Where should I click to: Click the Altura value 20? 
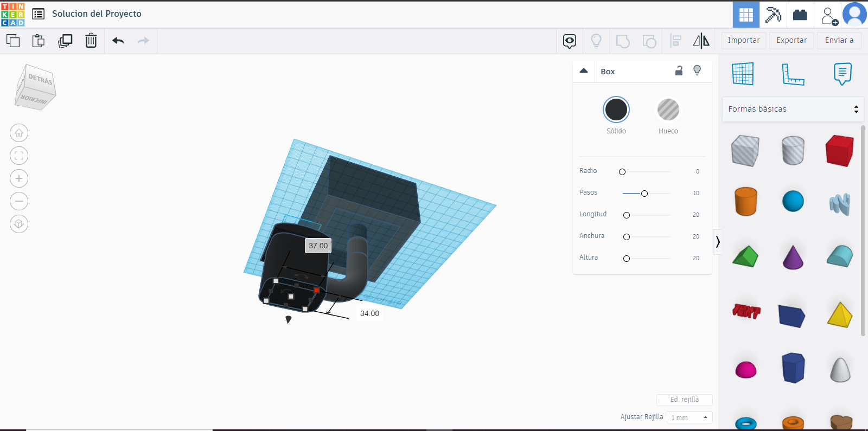(696, 259)
